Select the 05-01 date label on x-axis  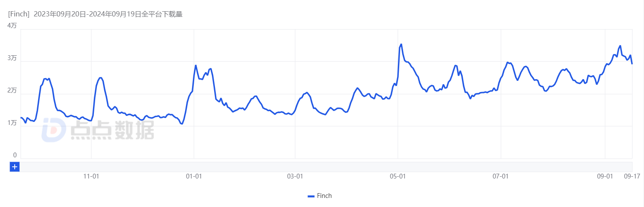397,176
